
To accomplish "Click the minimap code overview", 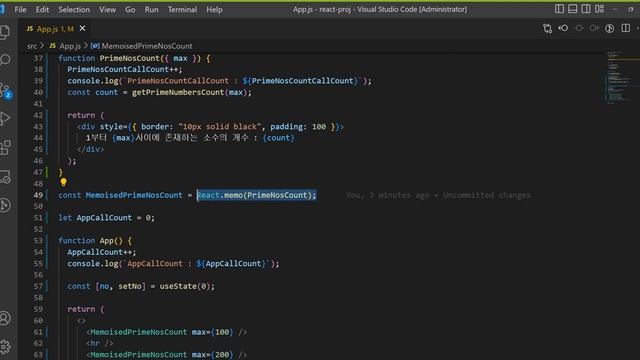I will point(621,78).
